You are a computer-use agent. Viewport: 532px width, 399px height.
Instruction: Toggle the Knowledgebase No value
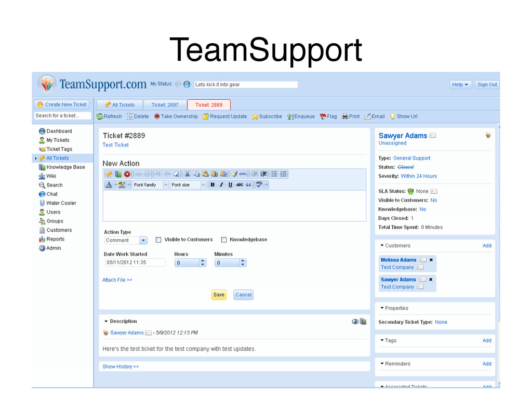click(x=423, y=209)
